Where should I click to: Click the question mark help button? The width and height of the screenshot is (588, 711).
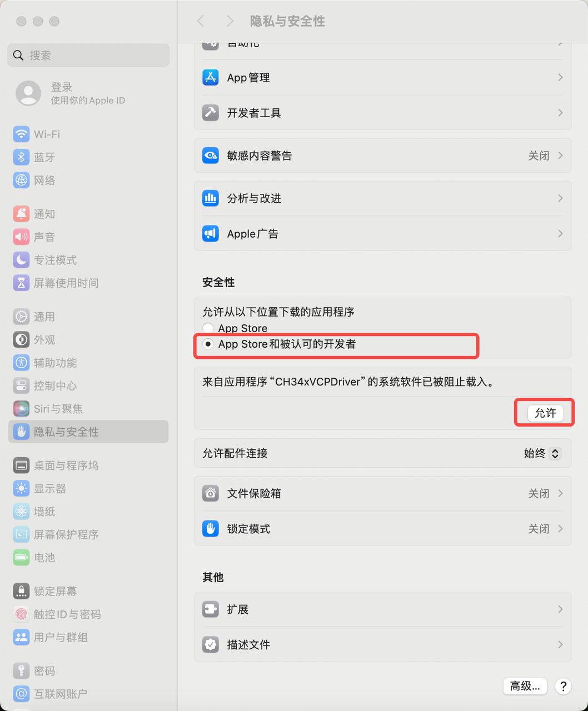pos(563,686)
